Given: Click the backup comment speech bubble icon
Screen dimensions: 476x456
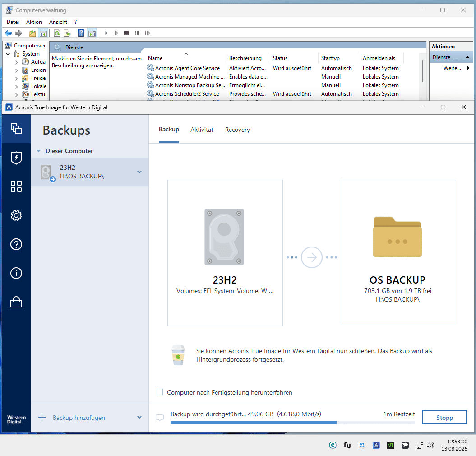Looking at the screenshot, I should pyautogui.click(x=160, y=418).
